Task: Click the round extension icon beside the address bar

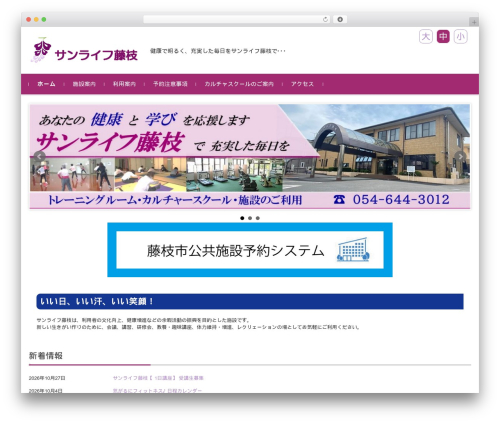Action: pos(340,19)
